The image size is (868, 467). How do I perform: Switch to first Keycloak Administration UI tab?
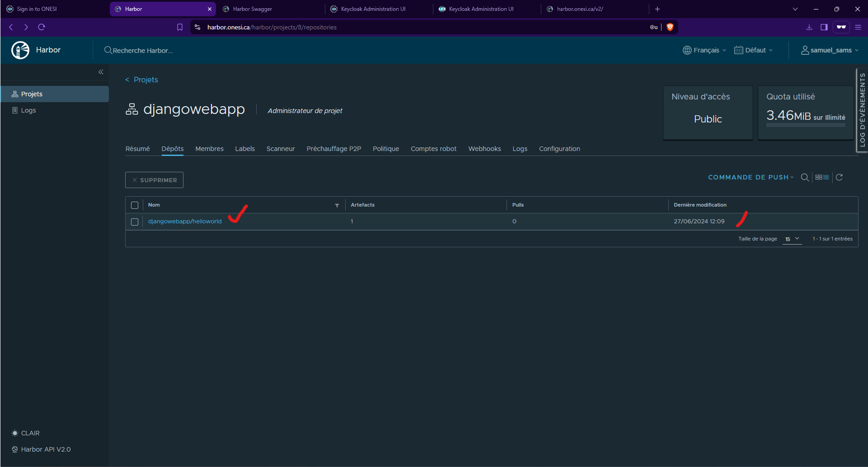378,9
